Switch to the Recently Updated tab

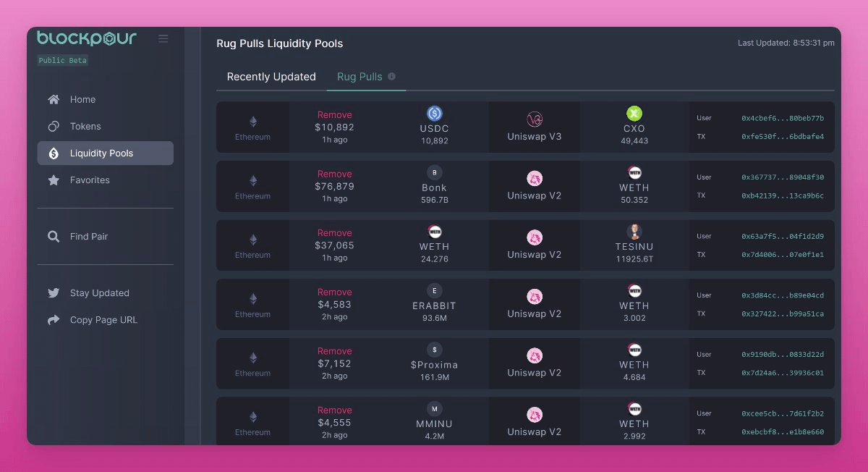[x=271, y=77]
